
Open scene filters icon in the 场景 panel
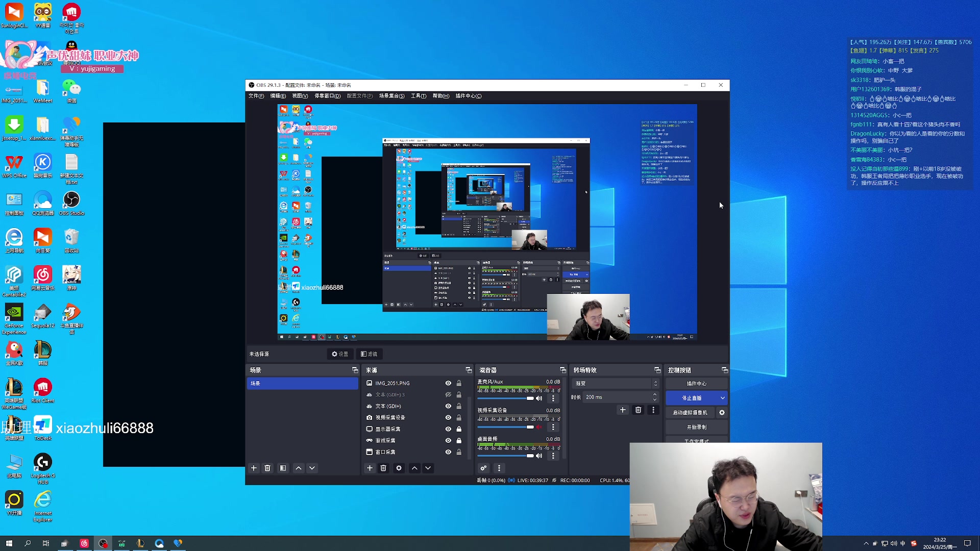click(x=283, y=468)
